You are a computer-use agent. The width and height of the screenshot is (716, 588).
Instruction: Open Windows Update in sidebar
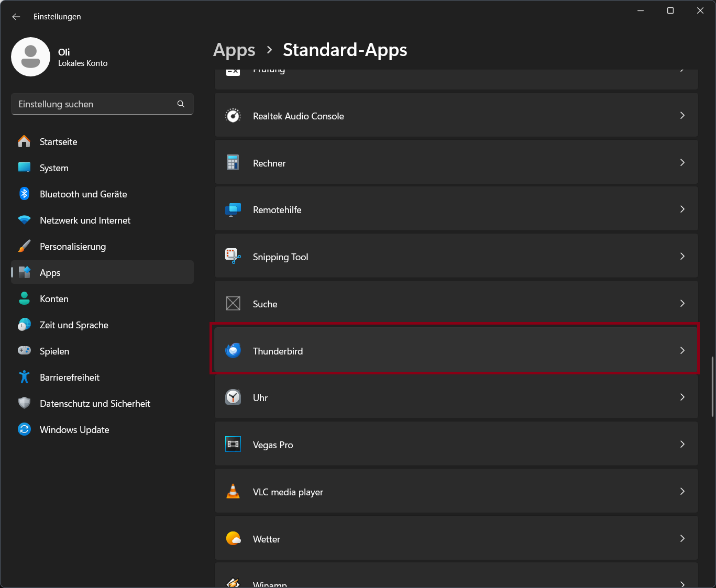tap(74, 430)
